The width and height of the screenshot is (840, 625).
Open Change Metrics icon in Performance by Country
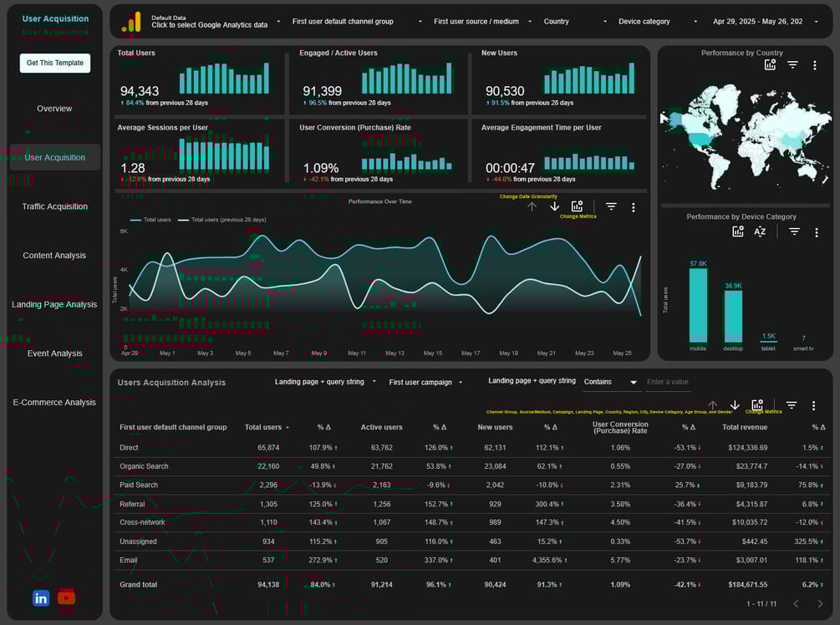point(770,65)
